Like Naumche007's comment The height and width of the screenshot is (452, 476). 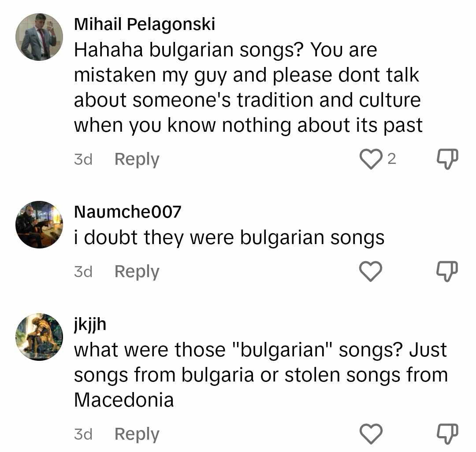pyautogui.click(x=371, y=271)
